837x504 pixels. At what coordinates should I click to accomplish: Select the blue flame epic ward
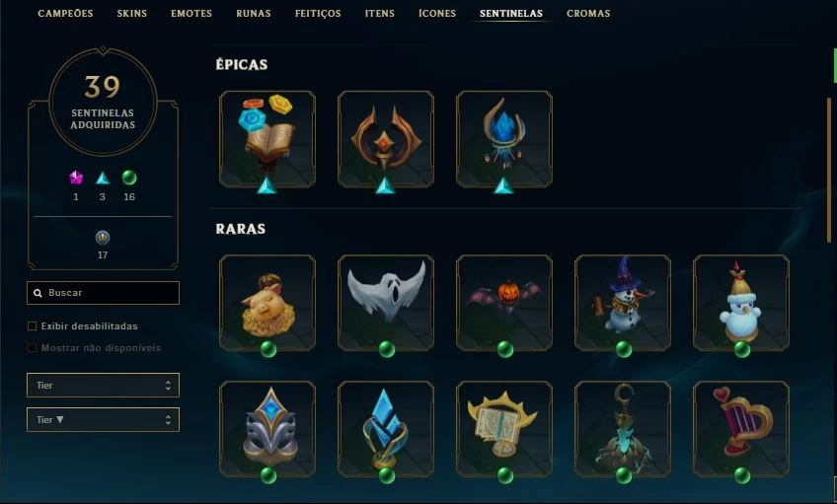coord(504,139)
